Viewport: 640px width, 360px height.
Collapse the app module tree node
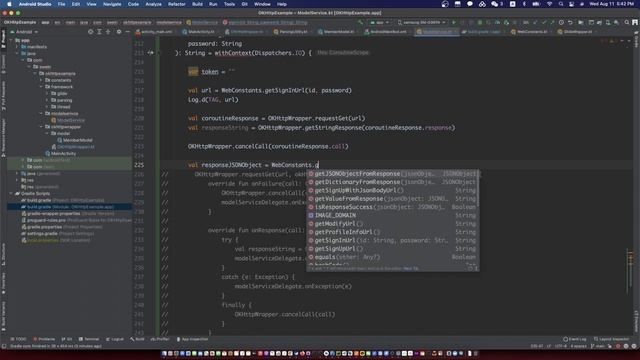pyautogui.click(x=11, y=40)
